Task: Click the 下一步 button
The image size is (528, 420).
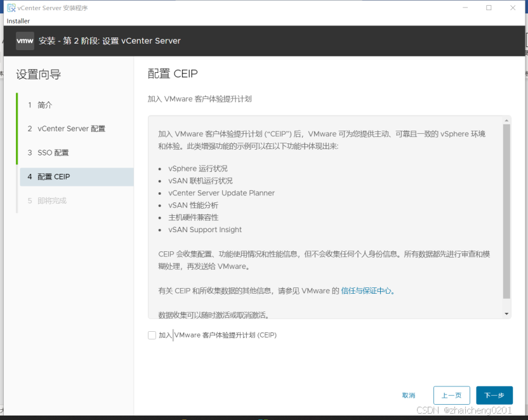Action: 494,395
